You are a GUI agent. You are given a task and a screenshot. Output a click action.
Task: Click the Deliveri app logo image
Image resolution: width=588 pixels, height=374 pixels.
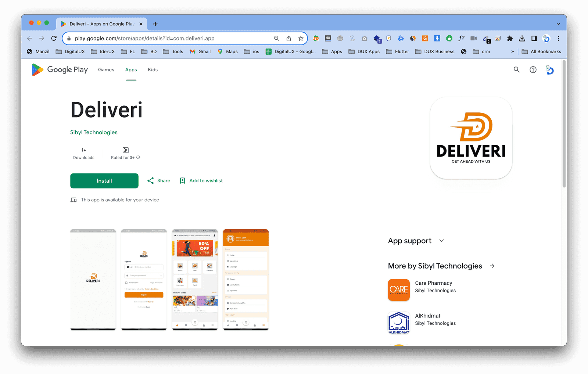(x=471, y=138)
